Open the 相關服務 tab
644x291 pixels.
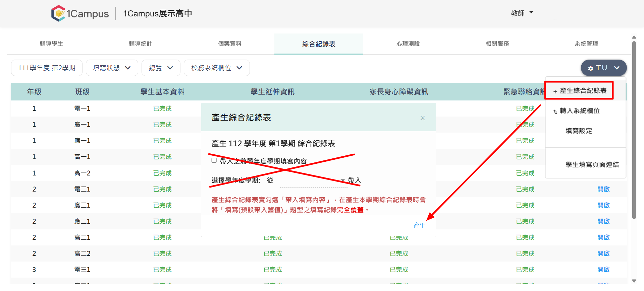point(497,44)
